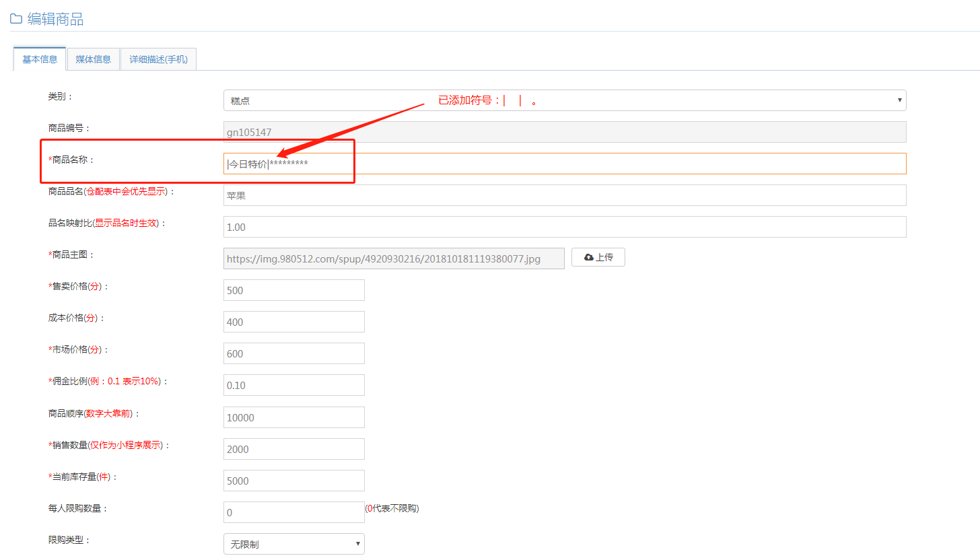Click the 商品顺序 label text
Viewport: 980px width, 558px height.
click(94, 413)
